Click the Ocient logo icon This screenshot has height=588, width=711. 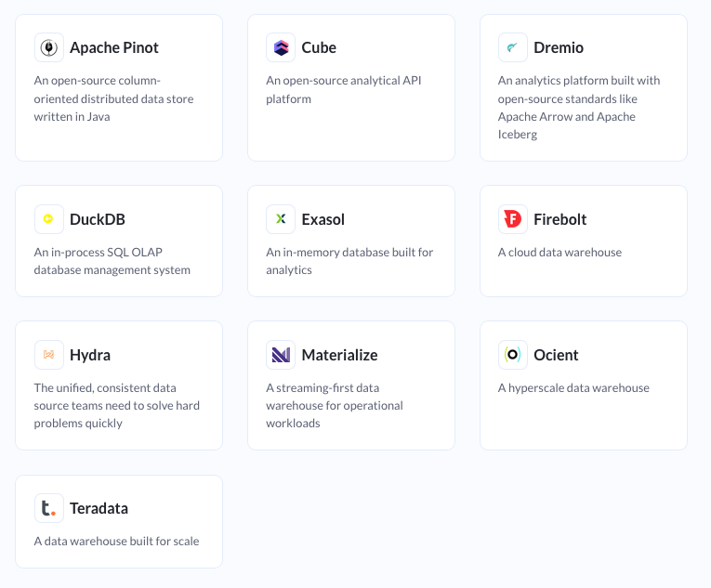click(x=513, y=355)
